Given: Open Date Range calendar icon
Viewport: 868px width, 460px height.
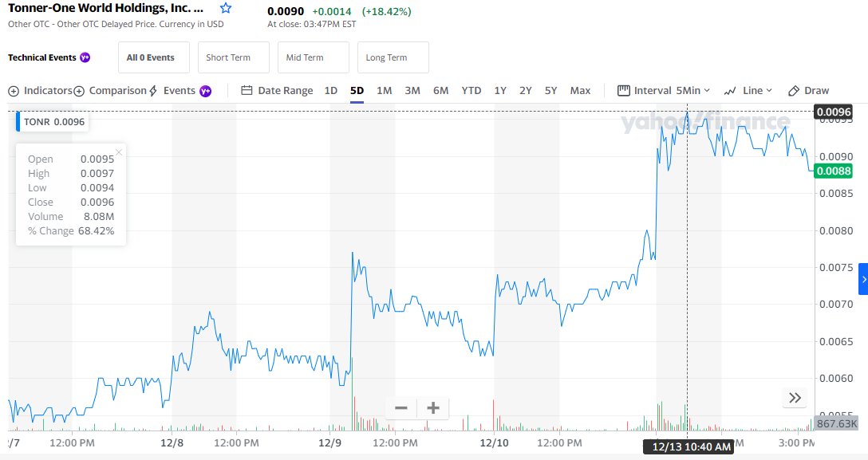Looking at the screenshot, I should (247, 90).
